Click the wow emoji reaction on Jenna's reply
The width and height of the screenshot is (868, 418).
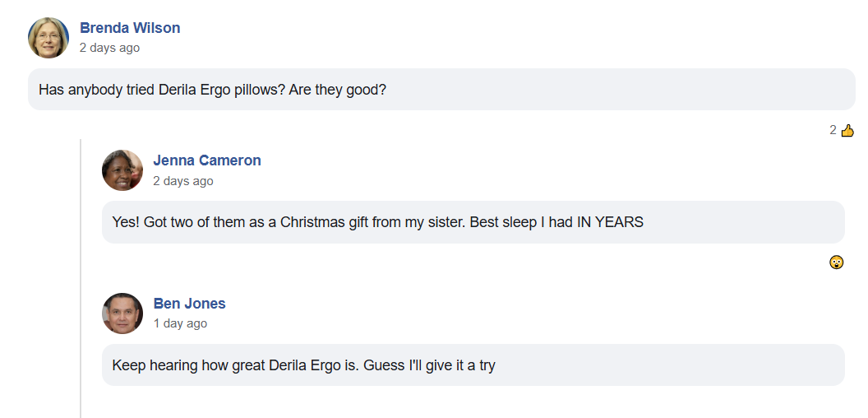click(x=836, y=262)
